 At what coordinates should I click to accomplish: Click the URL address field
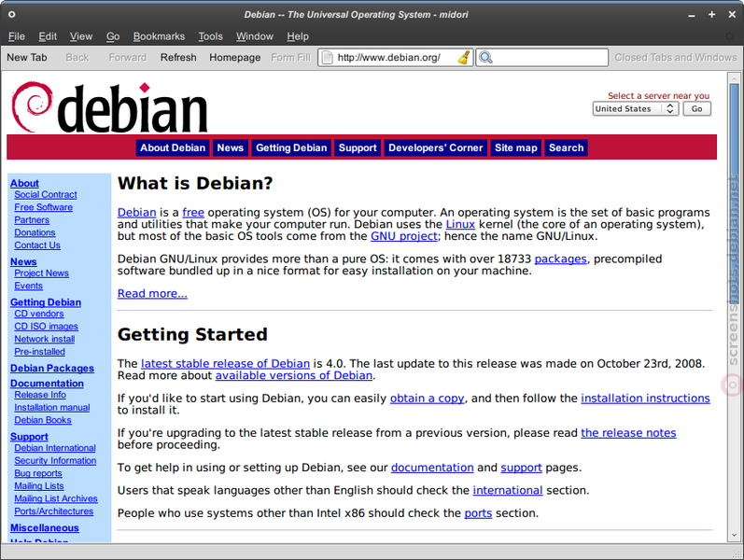pyautogui.click(x=395, y=58)
